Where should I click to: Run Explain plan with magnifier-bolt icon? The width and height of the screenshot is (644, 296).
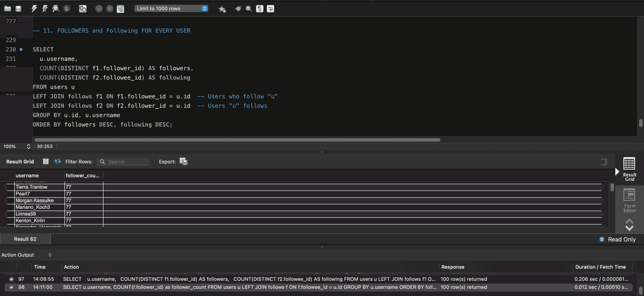56,9
